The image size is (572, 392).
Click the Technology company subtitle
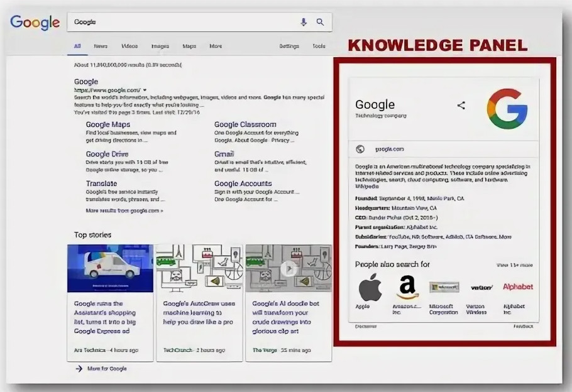click(380, 116)
